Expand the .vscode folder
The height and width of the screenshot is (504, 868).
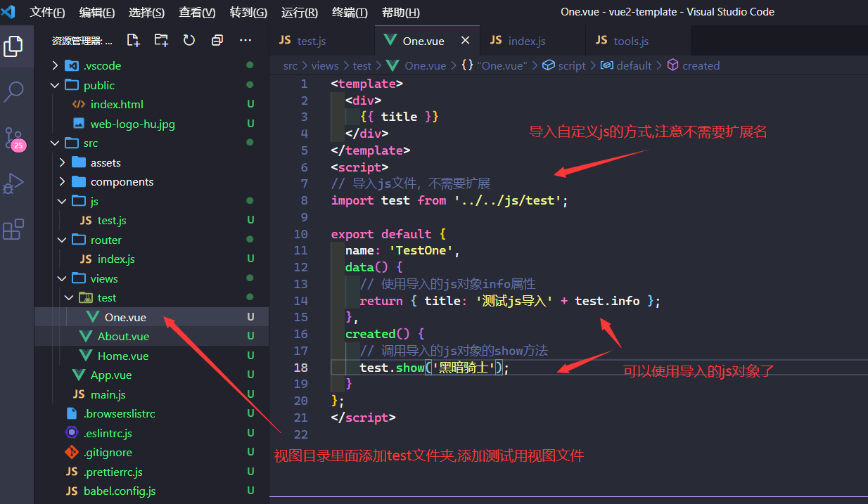[102, 65]
